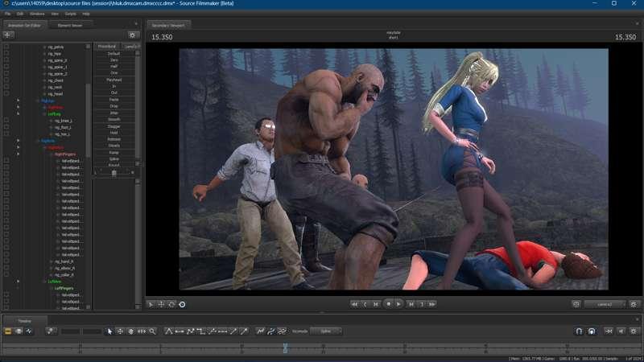Image resolution: width=644 pixels, height=362 pixels.
Task: Select the horizontal scale keys tool
Action: coord(142,331)
